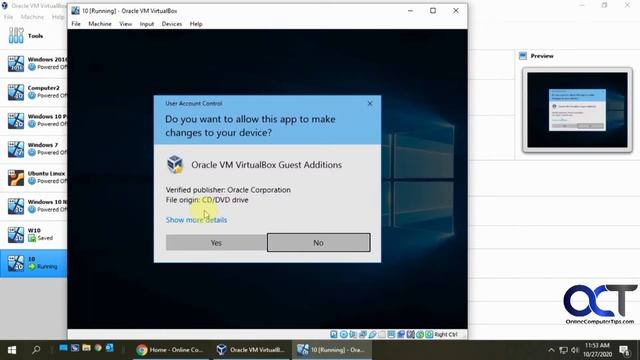Image resolution: width=640 pixels, height=360 pixels.
Task: Click the Windows 7 VM icon
Action: pyautogui.click(x=16, y=149)
